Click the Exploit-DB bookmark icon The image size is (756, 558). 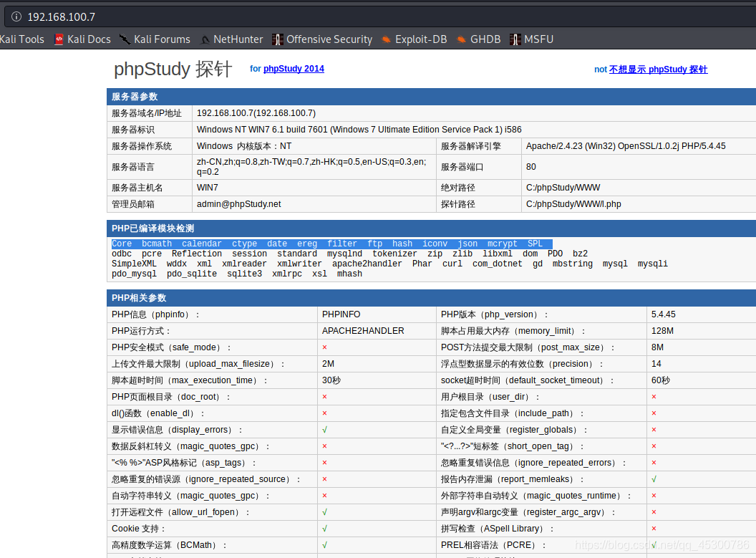(386, 39)
